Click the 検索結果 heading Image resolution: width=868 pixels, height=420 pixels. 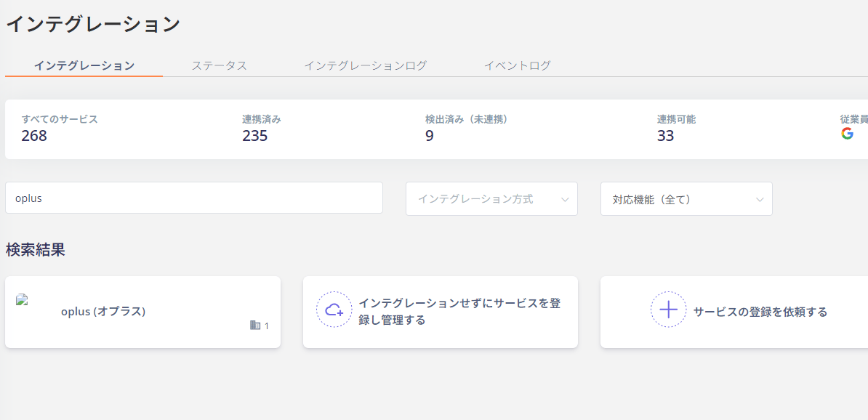(36, 249)
